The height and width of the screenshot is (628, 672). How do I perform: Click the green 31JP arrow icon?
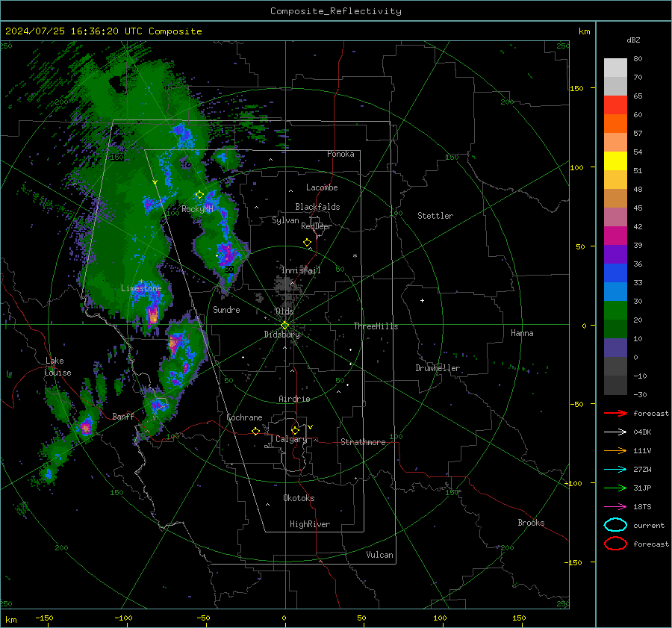(615, 488)
